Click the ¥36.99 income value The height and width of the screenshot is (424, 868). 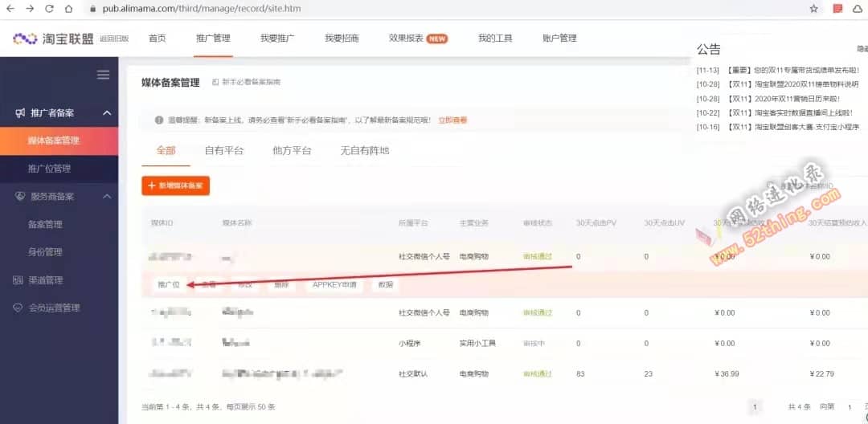(727, 374)
